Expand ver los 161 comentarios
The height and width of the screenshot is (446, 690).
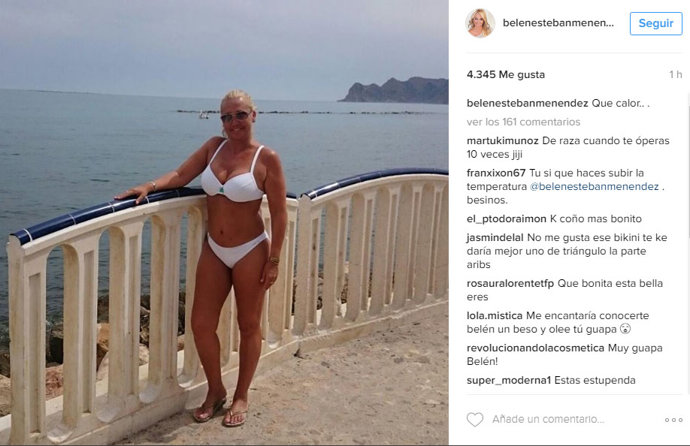click(x=524, y=122)
